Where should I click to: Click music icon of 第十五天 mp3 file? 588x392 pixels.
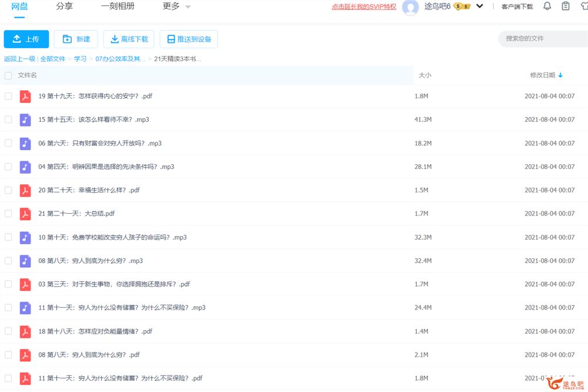pos(25,119)
